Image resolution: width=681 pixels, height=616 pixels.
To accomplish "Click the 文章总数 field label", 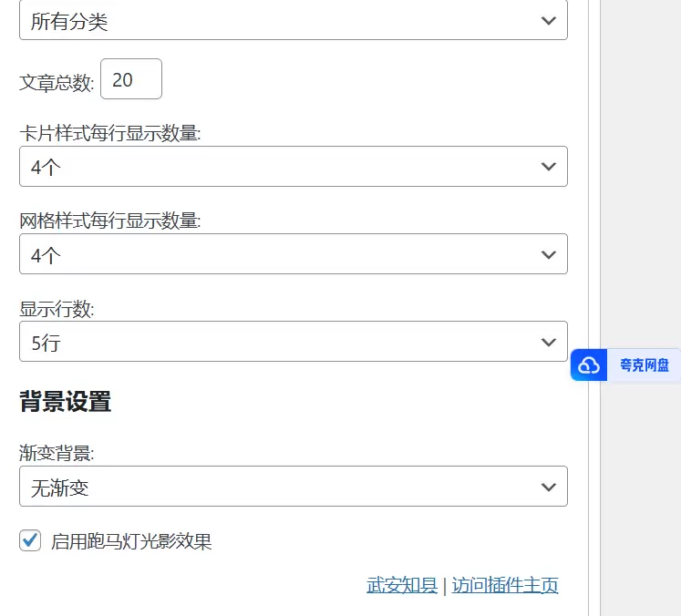I will coord(57,82).
